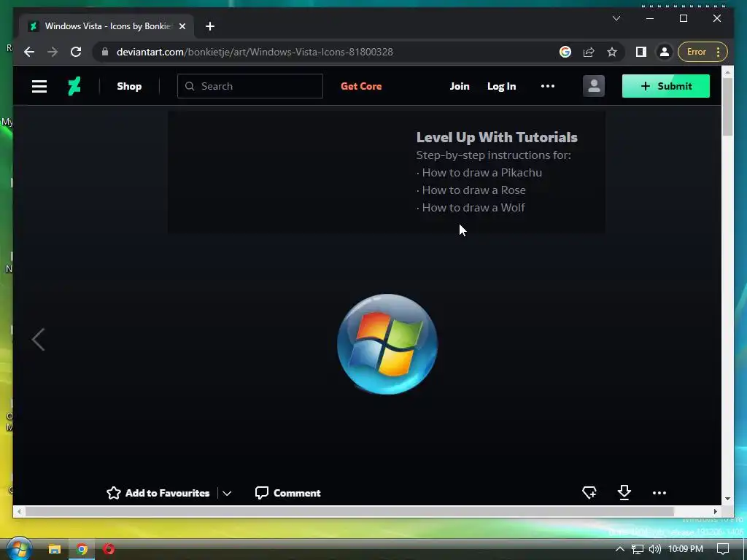
Task: Focus the Search input field
Action: coord(250,86)
